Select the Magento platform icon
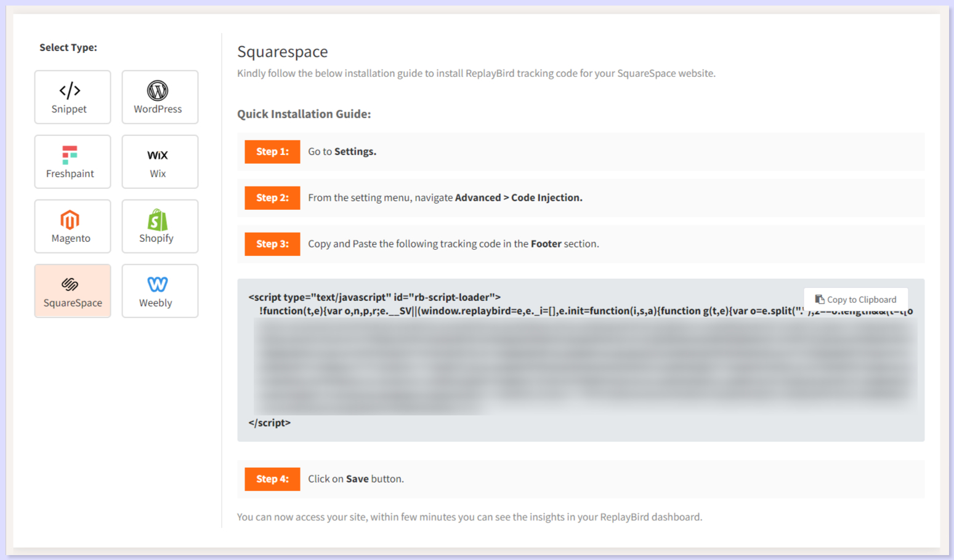 72,226
